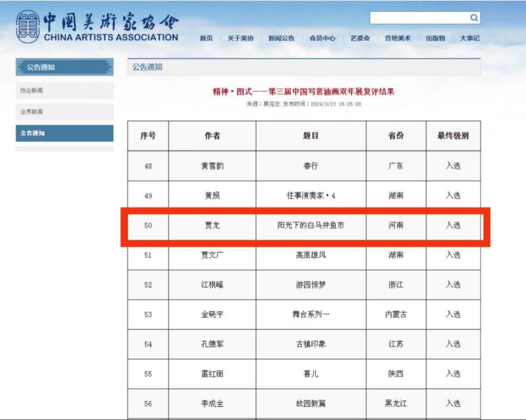Open 协会新闻 in the left sidebar
This screenshot has width=526, height=420.
64,90
